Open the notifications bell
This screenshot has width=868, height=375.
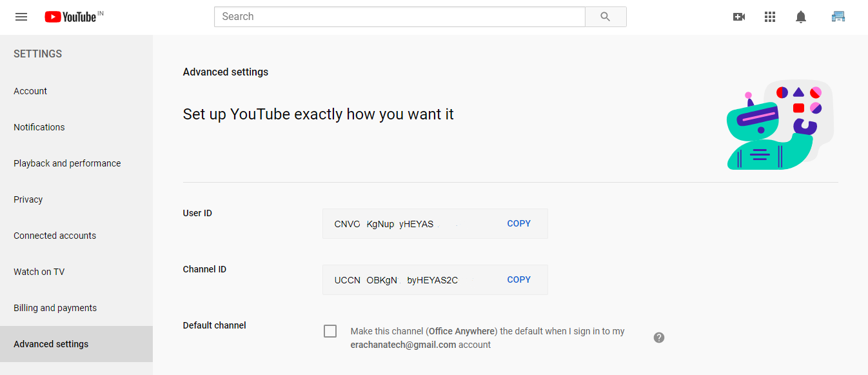tap(801, 17)
